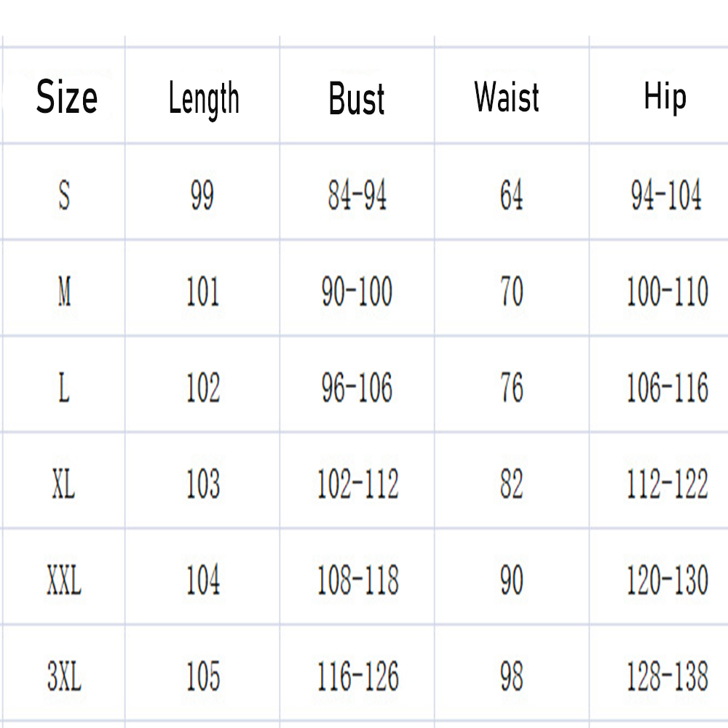Select the L size cell
This screenshot has height=728, width=728.
64,388
